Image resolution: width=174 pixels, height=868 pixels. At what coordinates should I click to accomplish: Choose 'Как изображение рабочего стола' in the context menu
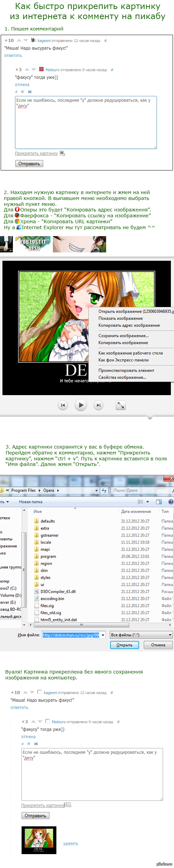point(130,353)
